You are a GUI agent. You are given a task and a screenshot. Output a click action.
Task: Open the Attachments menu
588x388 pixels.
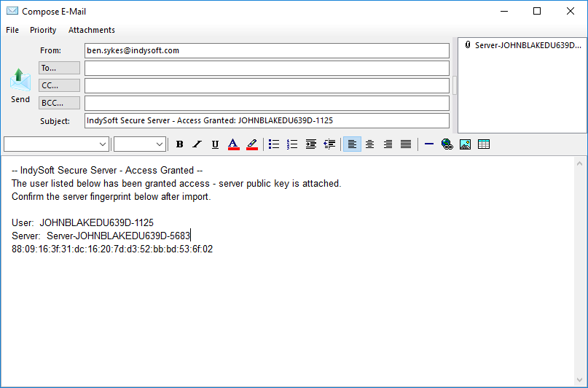(x=92, y=30)
